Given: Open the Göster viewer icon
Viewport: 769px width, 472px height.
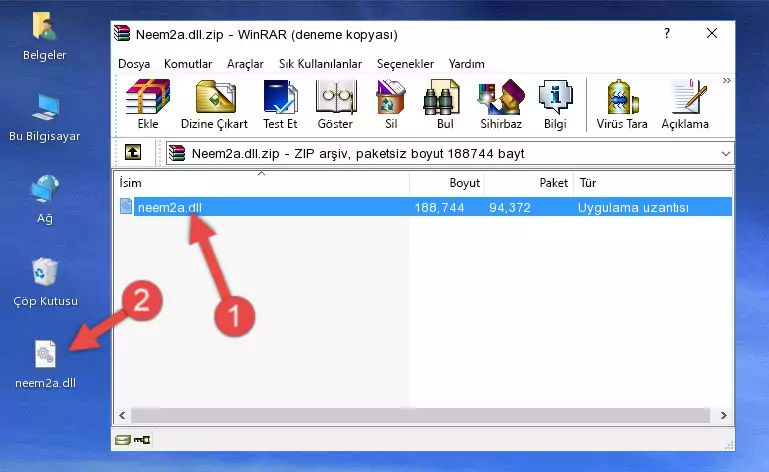Looking at the screenshot, I should click(x=335, y=104).
